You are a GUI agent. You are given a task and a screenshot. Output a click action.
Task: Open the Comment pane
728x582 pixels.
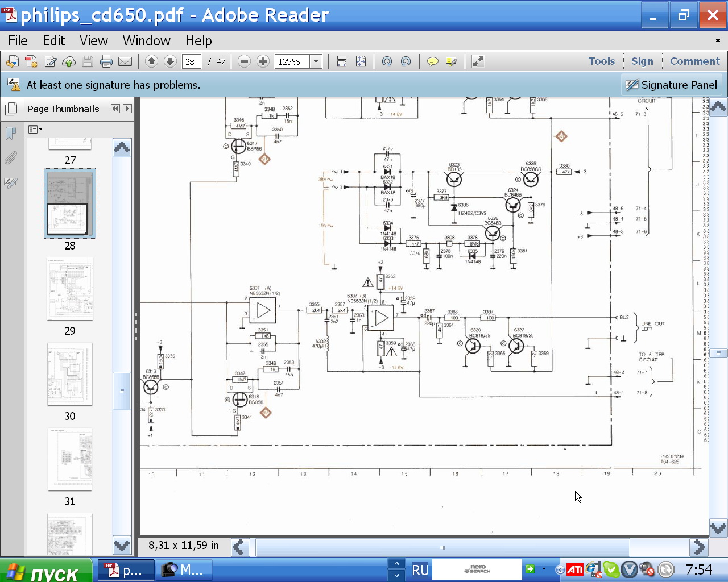[x=694, y=61]
